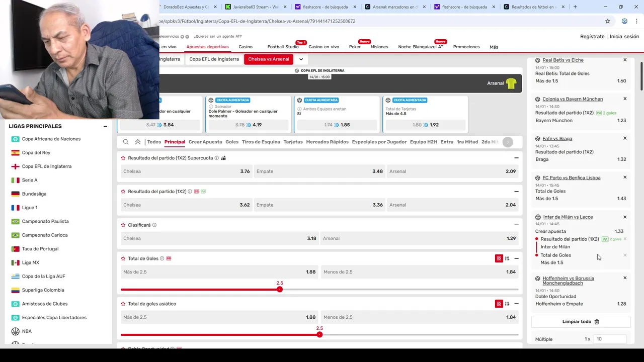
Task: Bet on Empate at 3.48
Action: (319, 171)
